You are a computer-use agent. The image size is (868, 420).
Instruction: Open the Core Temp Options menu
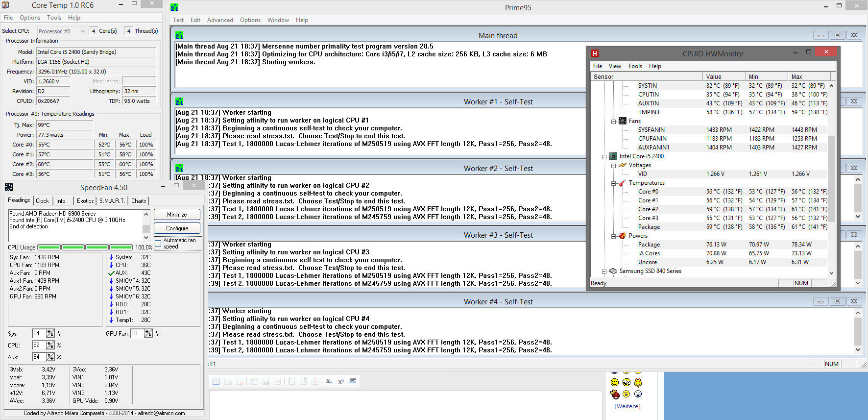click(30, 17)
